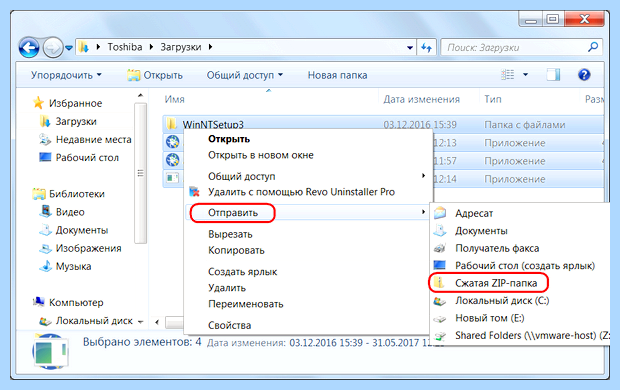The width and height of the screenshot is (620, 390).
Task: Click the Новая папка button
Action: point(337,75)
